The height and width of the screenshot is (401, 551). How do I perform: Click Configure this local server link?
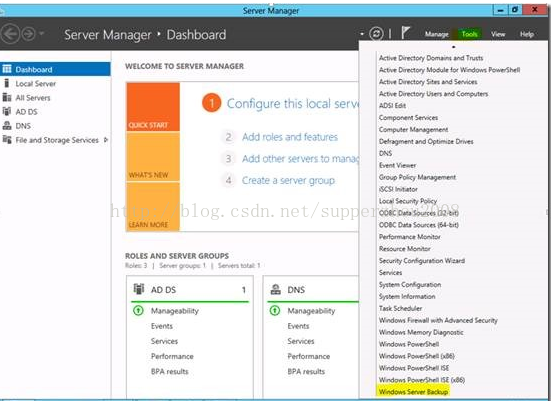click(x=293, y=104)
